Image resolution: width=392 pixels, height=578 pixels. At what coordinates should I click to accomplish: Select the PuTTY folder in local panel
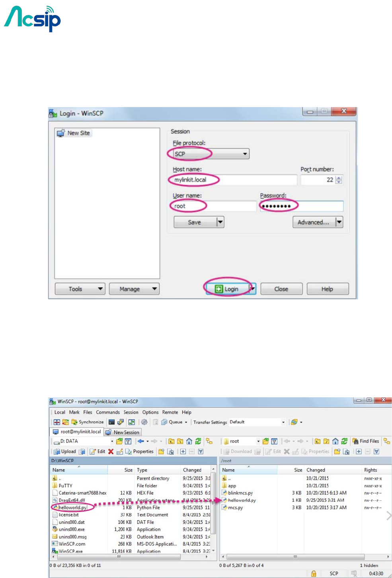click(x=65, y=486)
